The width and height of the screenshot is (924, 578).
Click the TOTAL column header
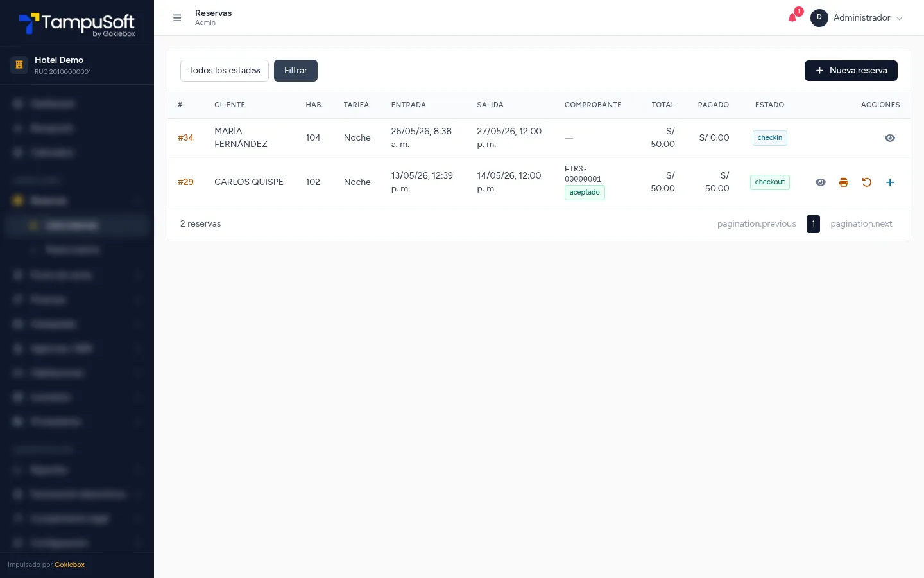663,105
